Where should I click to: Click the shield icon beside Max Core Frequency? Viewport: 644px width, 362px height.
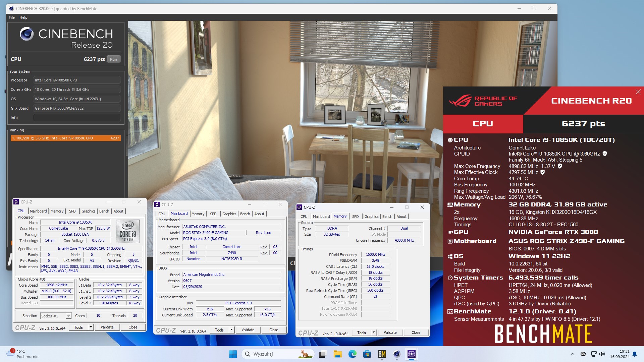point(560,166)
